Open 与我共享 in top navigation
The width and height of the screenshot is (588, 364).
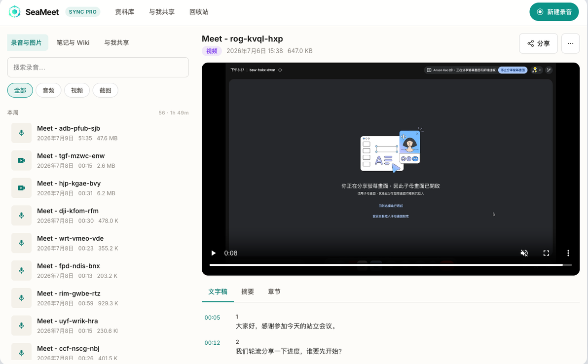pos(162,12)
